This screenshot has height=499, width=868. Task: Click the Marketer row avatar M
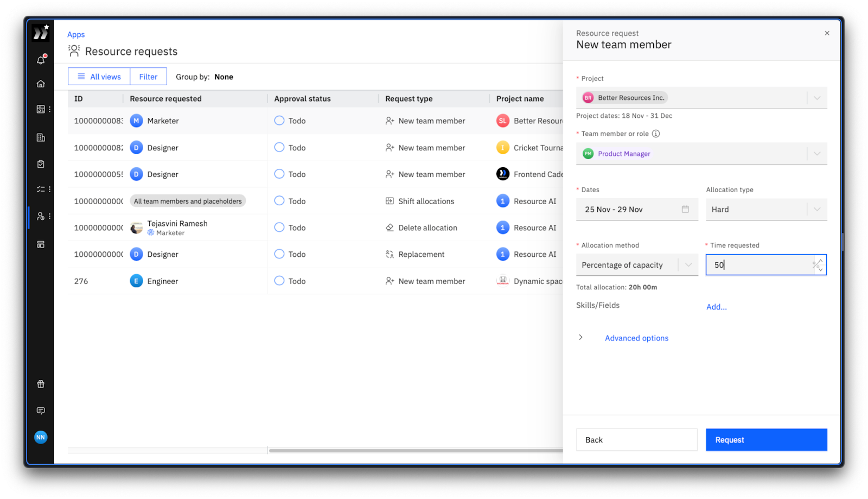click(x=136, y=121)
